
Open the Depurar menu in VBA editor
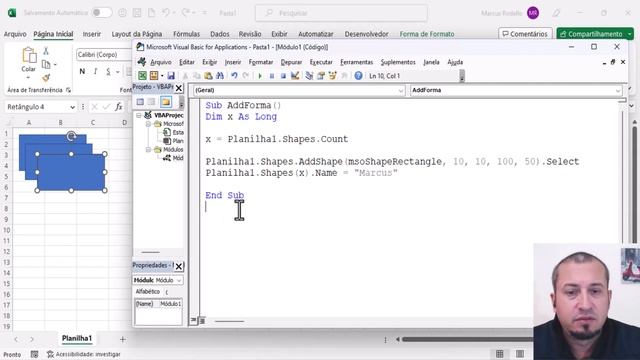(x=291, y=62)
